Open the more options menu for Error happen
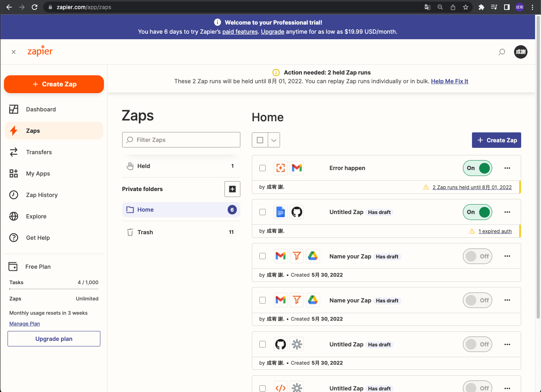 point(507,168)
